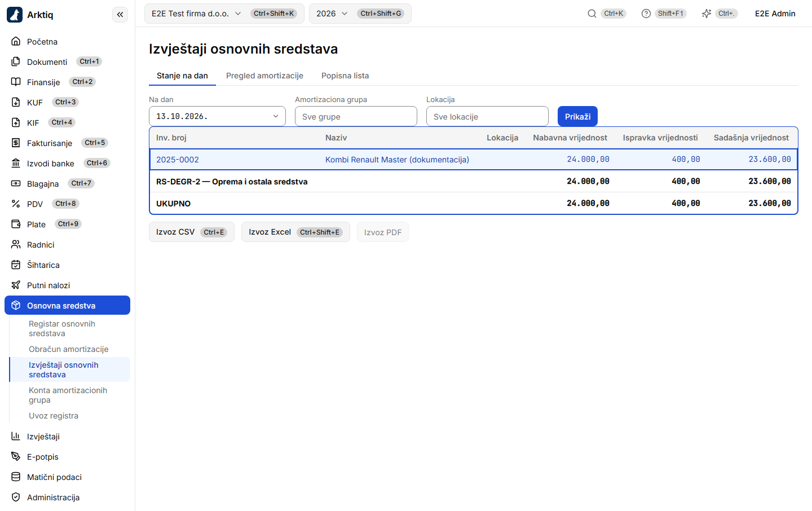Click the Blagajna cash icon
Viewport: 812px width, 511px height.
tap(16, 184)
